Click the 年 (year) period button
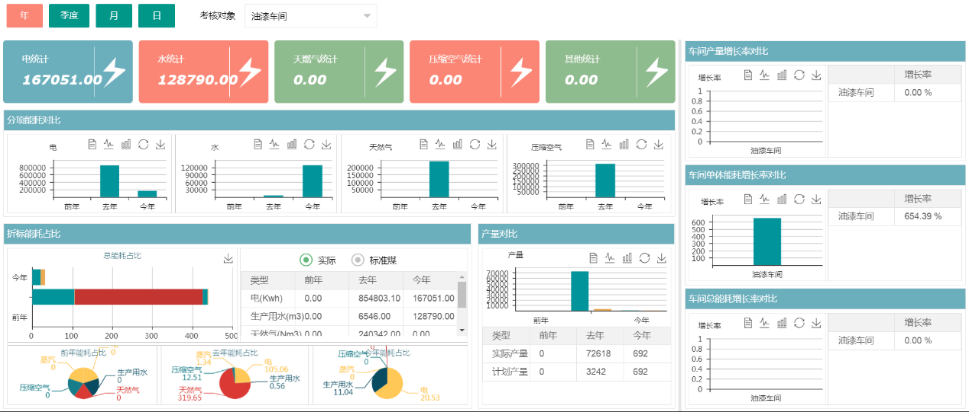The width and height of the screenshot is (969, 412). (x=24, y=16)
